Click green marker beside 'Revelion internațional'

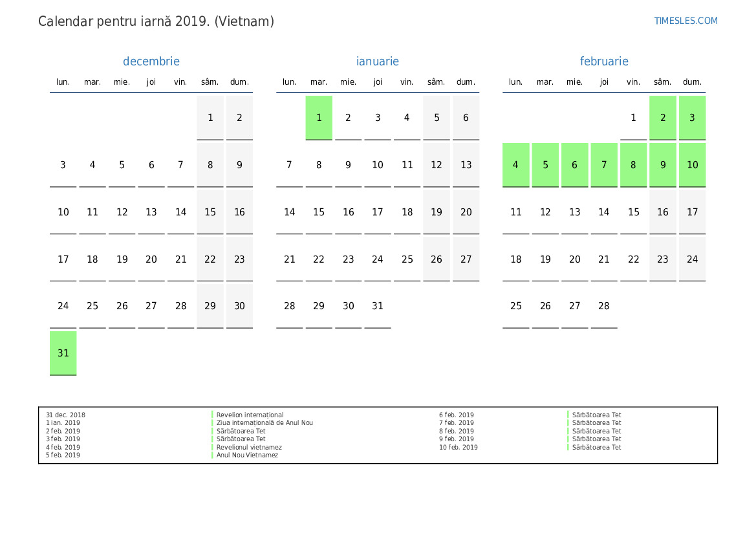[212, 415]
